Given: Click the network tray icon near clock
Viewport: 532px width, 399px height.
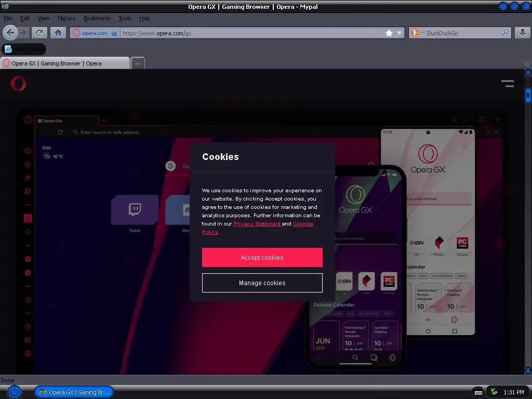Looking at the screenshot, I should [494, 392].
